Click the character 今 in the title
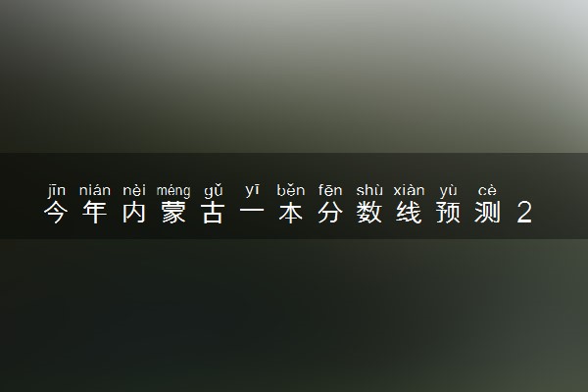588x392 pixels. tap(56, 213)
